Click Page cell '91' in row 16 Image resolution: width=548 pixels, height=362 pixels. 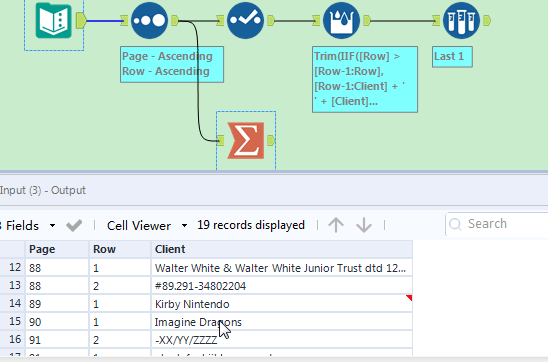pos(57,340)
